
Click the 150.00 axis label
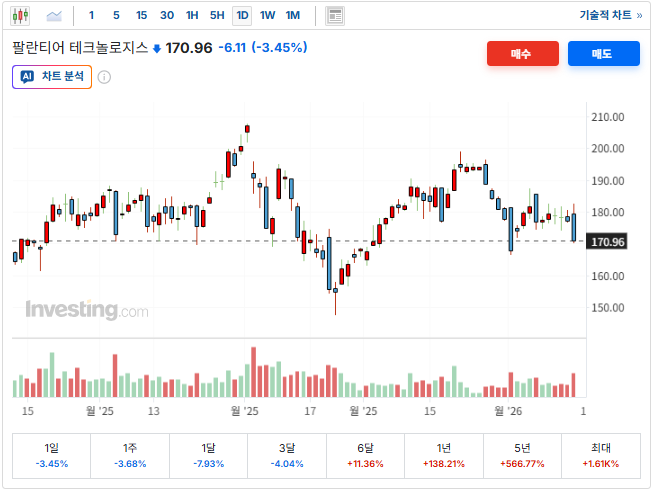click(x=608, y=308)
